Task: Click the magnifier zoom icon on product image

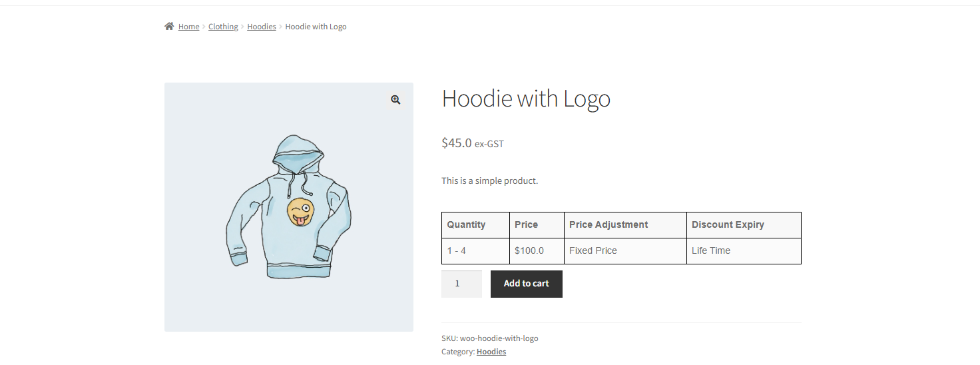Action: click(395, 100)
